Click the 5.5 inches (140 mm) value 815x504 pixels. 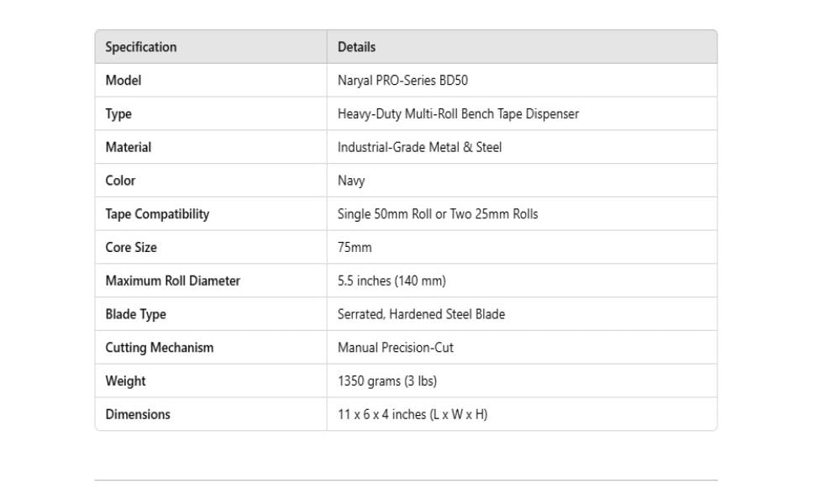[x=392, y=281]
